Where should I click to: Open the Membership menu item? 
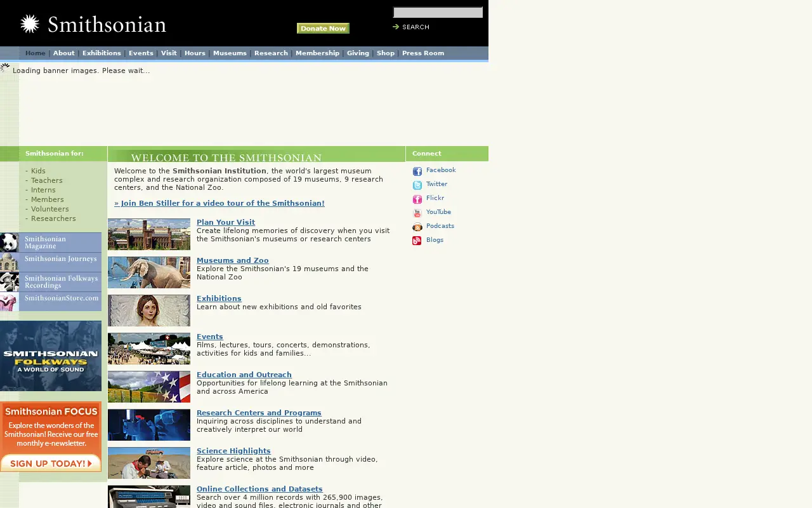coord(317,53)
